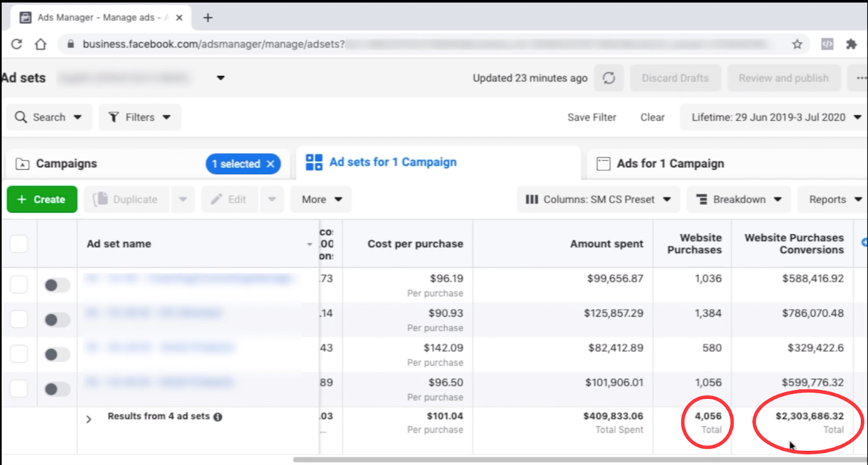Add a column with the blue plus icon
Screen dimensions: 868x465
click(864, 243)
